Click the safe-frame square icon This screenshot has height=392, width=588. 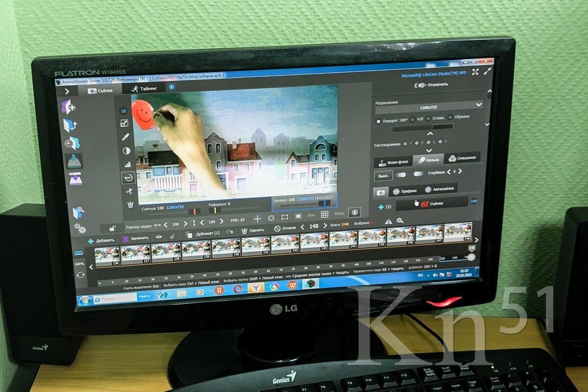click(271, 218)
